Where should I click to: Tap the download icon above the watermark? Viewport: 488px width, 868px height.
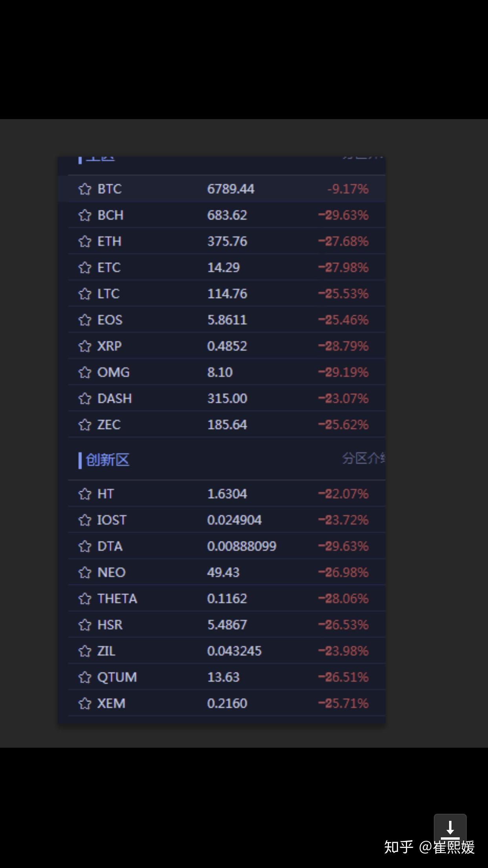(450, 827)
